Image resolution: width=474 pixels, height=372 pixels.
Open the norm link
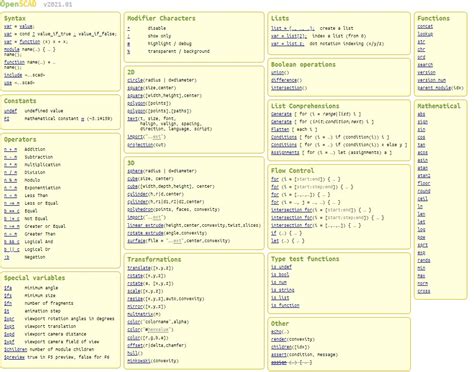click(422, 283)
